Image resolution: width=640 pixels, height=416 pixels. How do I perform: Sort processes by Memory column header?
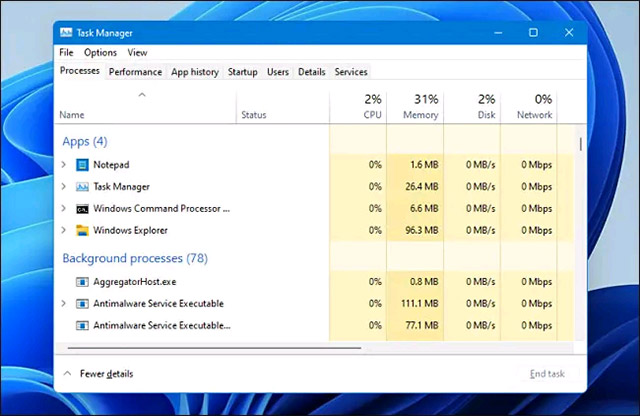pyautogui.click(x=419, y=107)
